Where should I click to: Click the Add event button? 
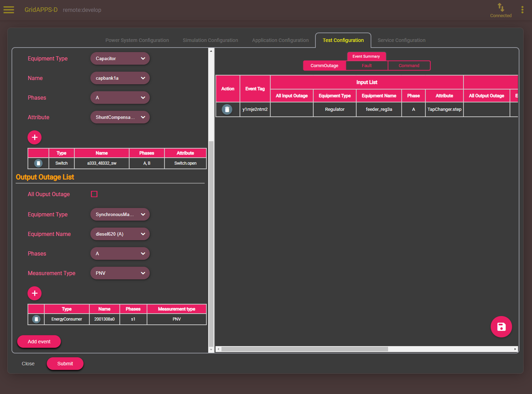(39, 342)
